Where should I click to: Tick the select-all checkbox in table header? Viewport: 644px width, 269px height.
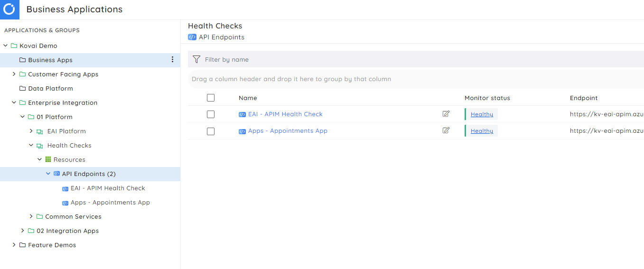(x=211, y=98)
